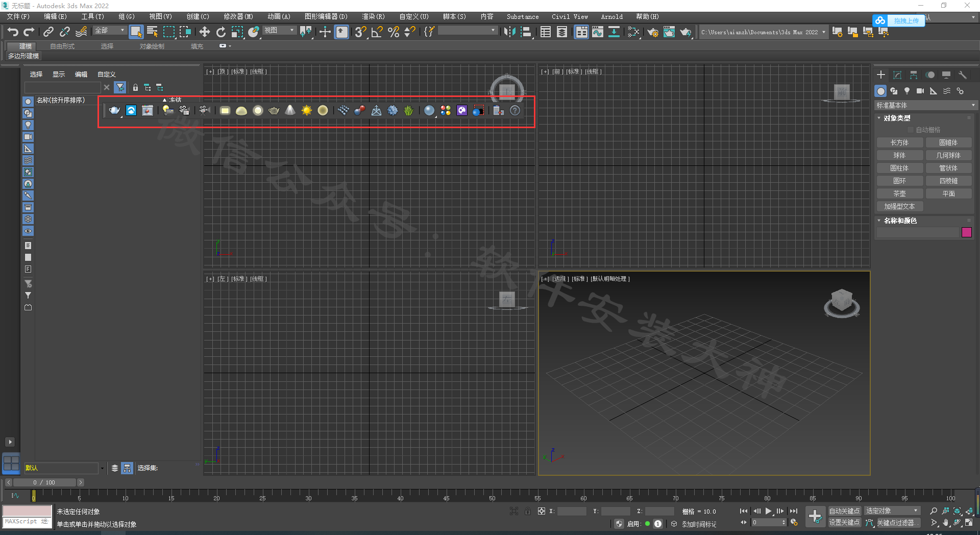
Task: Open the 文件(F) menu
Action: tap(18, 17)
